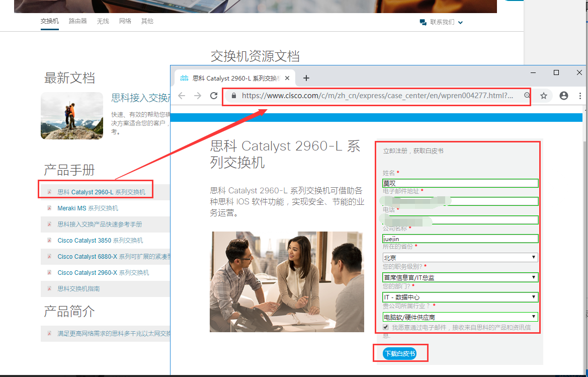588x377 pixels.
Task: Open 思科 Catalyst 2960-L 系列交换机 link
Action: point(101,192)
